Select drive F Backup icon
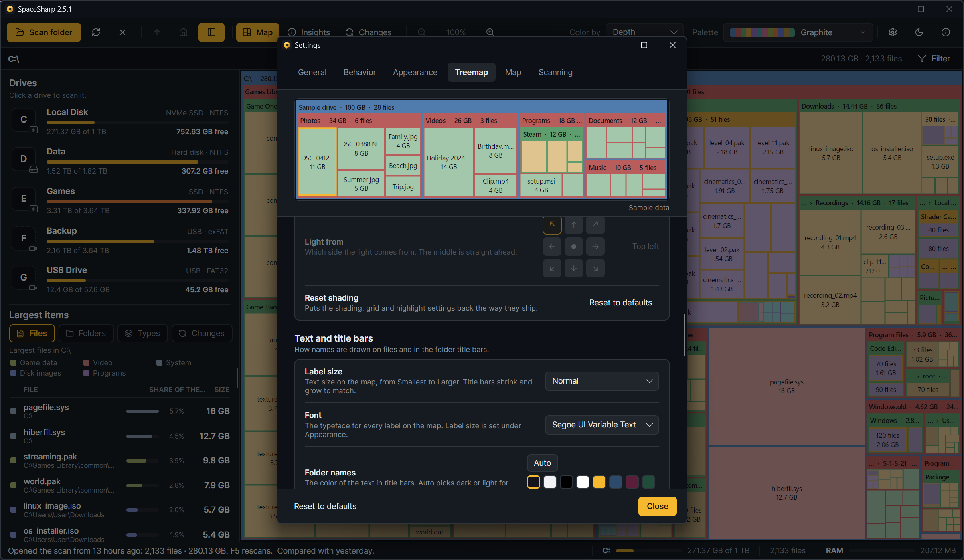Image resolution: width=964 pixels, height=560 pixels. tap(24, 239)
